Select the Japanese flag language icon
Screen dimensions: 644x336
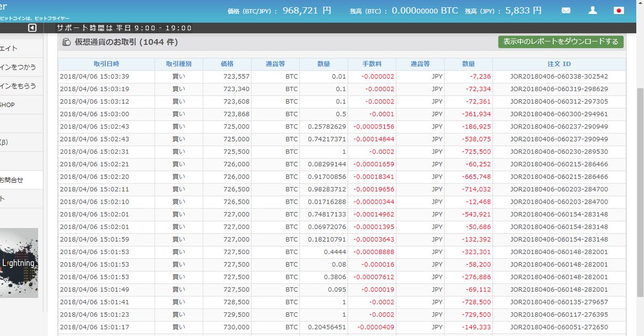(618, 10)
